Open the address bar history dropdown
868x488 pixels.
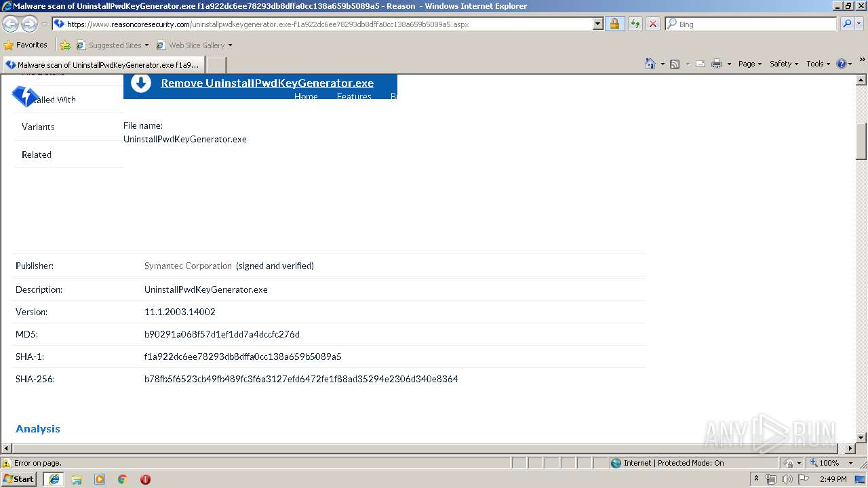pos(597,24)
